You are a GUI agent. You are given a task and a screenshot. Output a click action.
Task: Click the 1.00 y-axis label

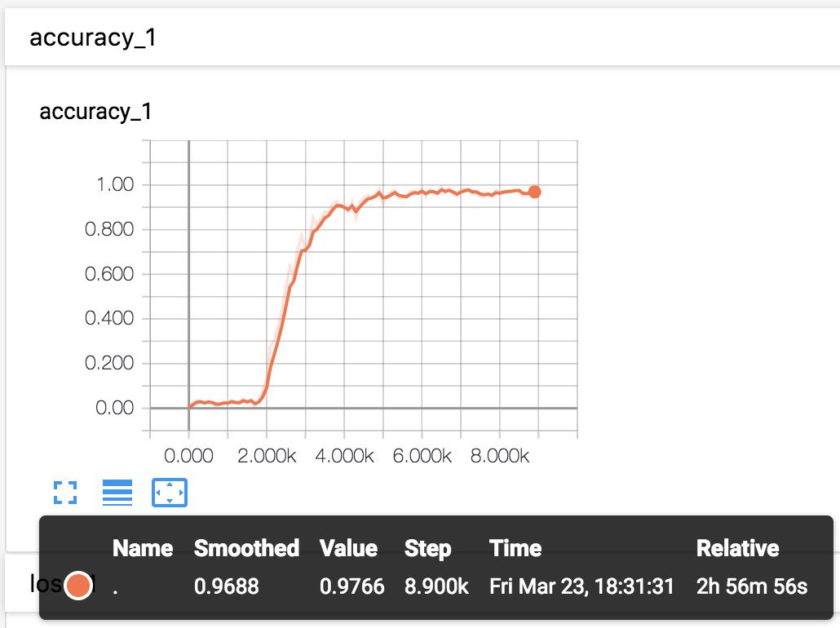(115, 184)
